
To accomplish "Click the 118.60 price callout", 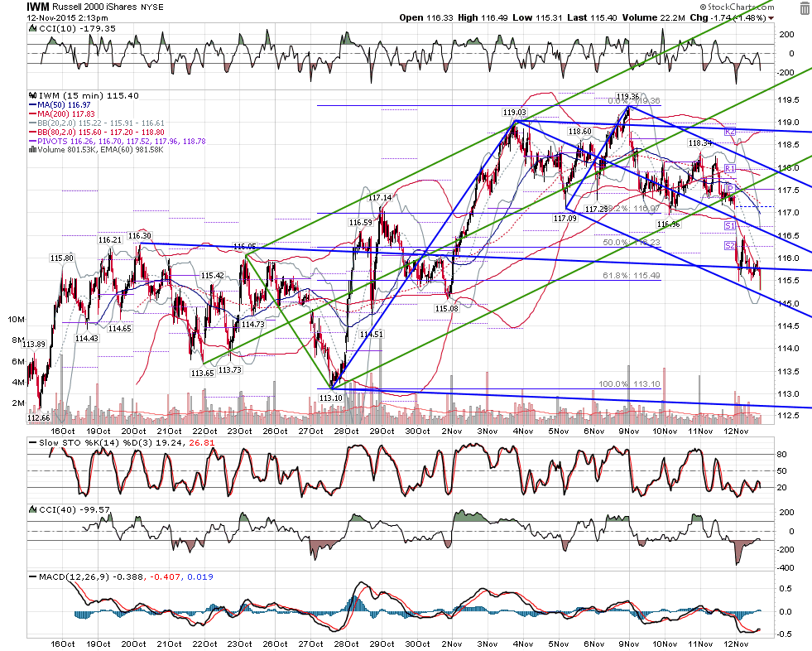I will point(580,132).
